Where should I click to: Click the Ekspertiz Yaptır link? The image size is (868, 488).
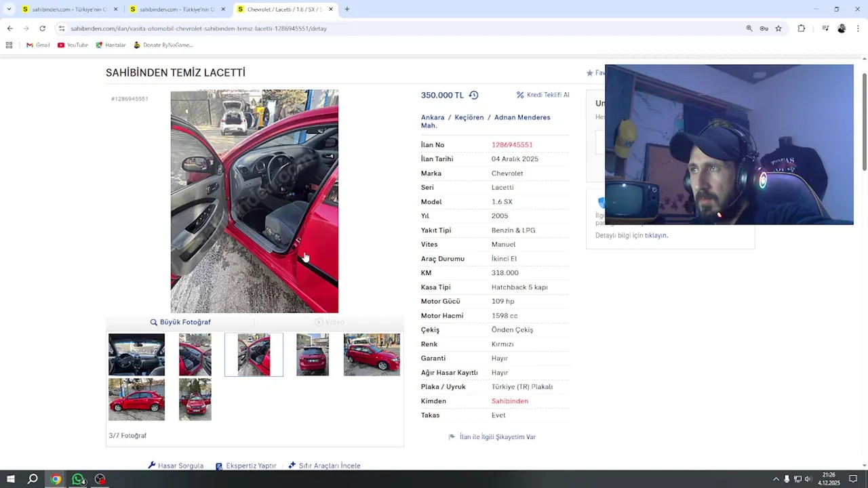click(245, 466)
